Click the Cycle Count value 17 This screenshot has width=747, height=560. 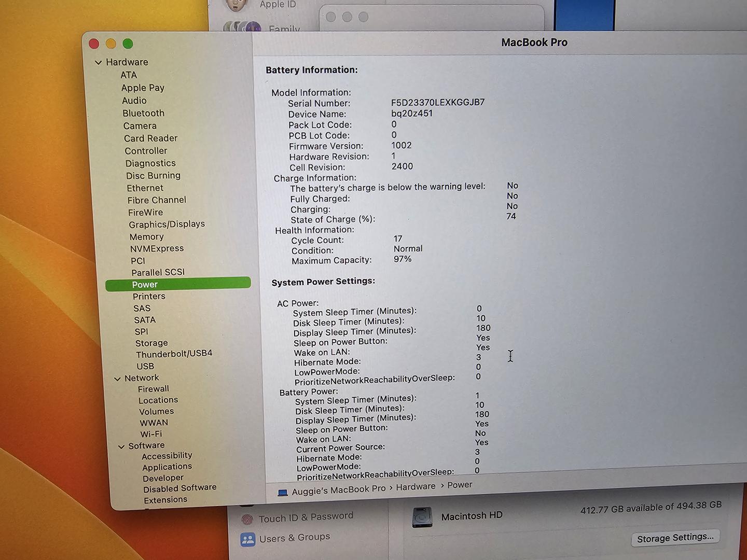point(398,239)
